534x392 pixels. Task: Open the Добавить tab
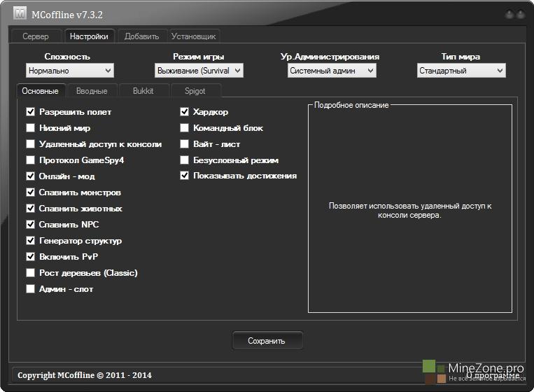142,36
